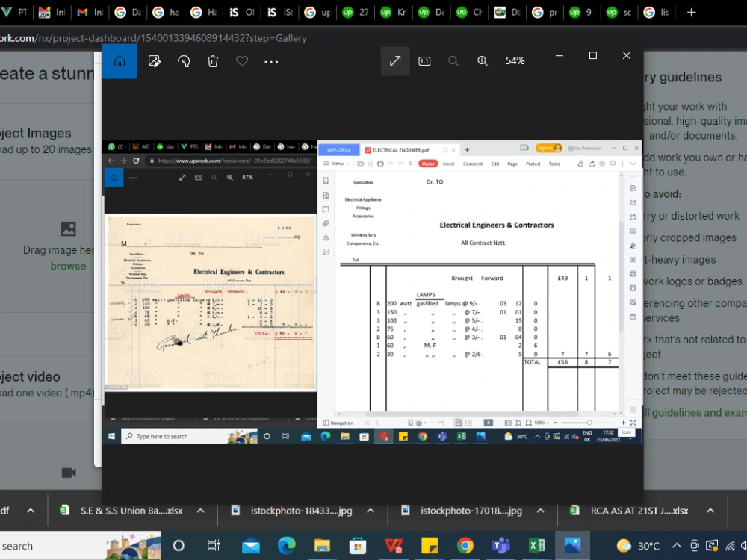
Task: Switch to the PT browser tab
Action: click(x=14, y=13)
